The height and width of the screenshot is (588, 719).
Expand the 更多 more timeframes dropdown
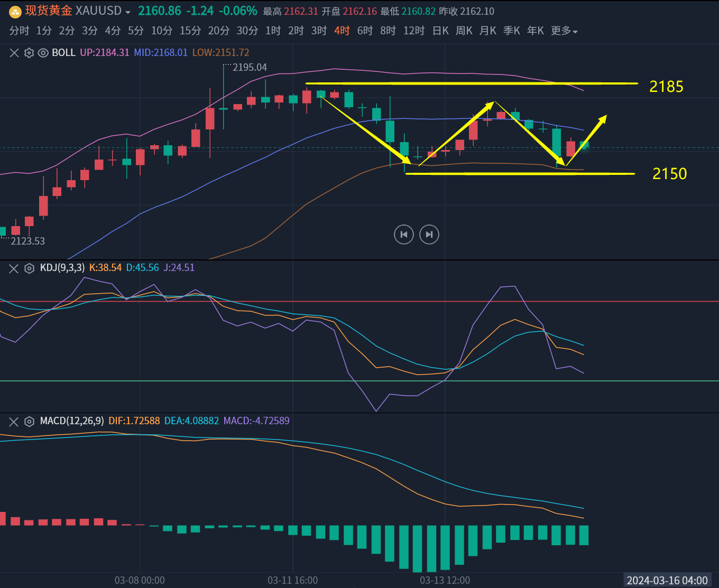564,31
